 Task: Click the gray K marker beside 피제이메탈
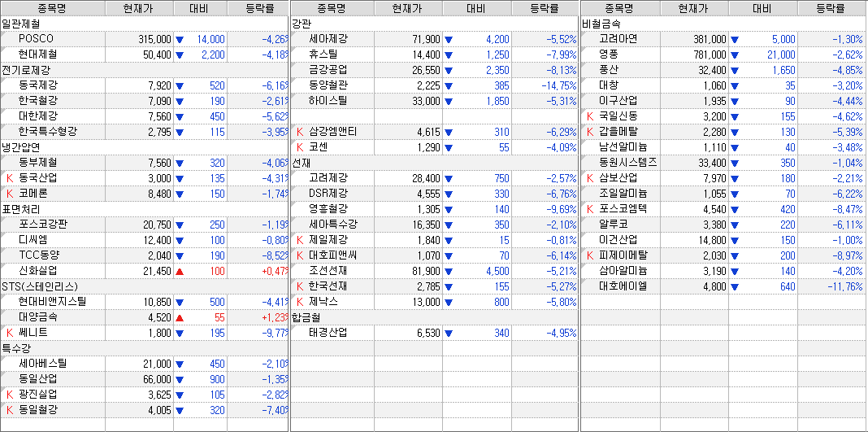coord(590,255)
